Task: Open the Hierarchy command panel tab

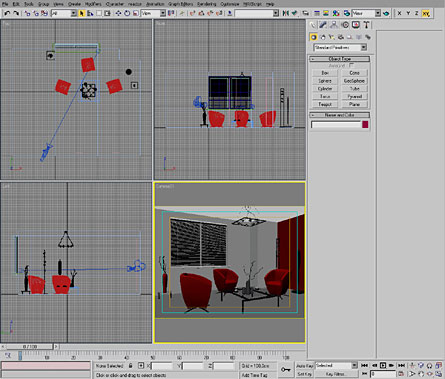Action: [x=334, y=25]
